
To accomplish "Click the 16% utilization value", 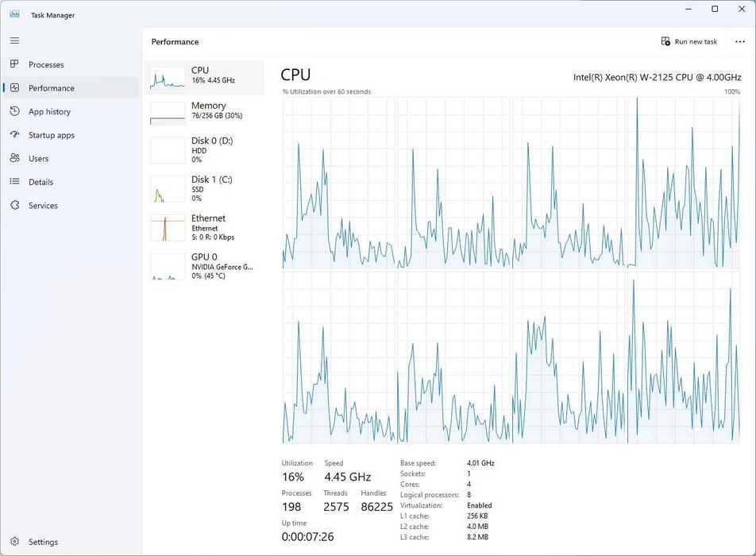I will 293,477.
